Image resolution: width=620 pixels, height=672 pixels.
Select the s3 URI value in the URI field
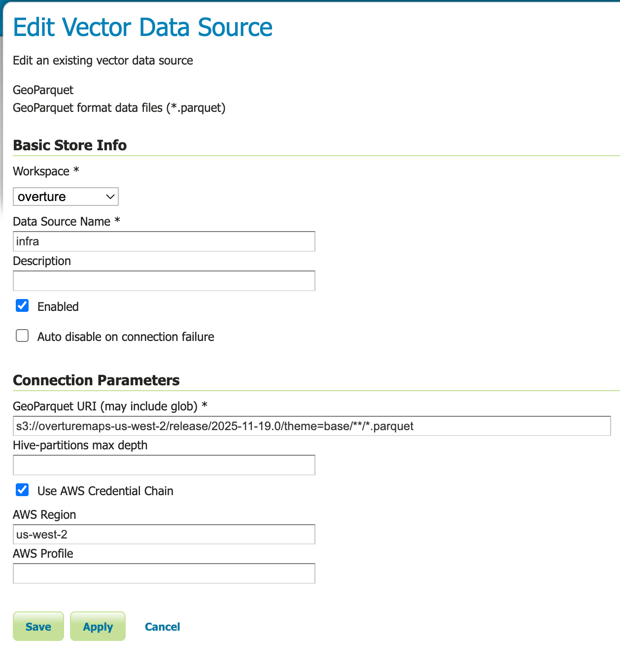(215, 426)
